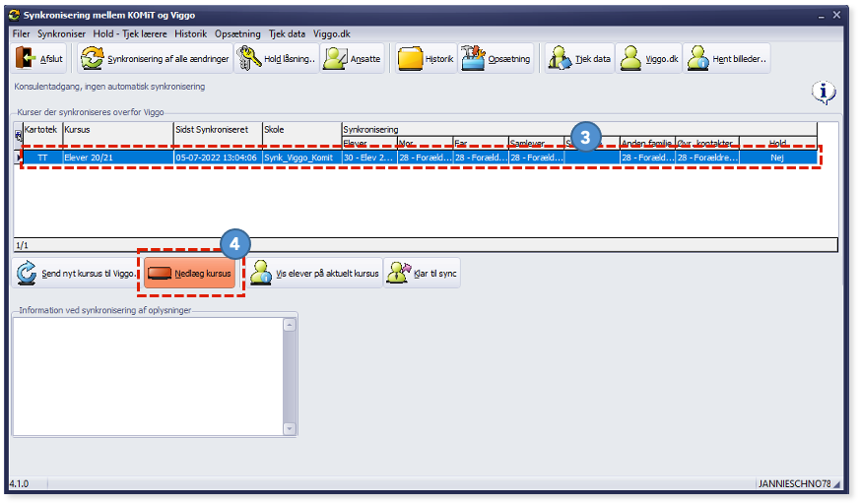Open the Ansatte employees tool
860x504 pixels.
click(352, 59)
